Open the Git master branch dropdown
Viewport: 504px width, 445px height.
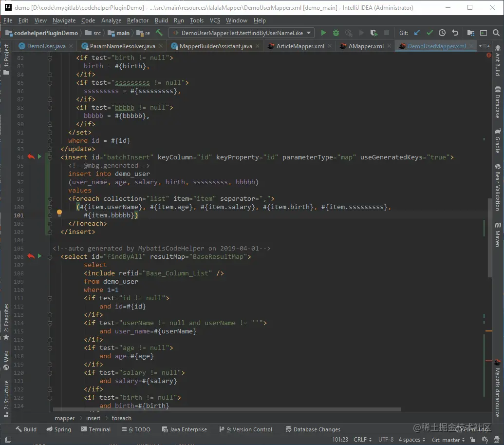pyautogui.click(x=448, y=439)
